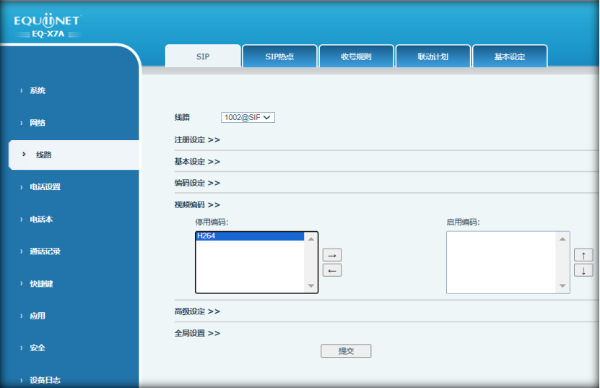Screen dimensions: 600x388
Task: Open the 收号规则 tab
Action: point(356,56)
